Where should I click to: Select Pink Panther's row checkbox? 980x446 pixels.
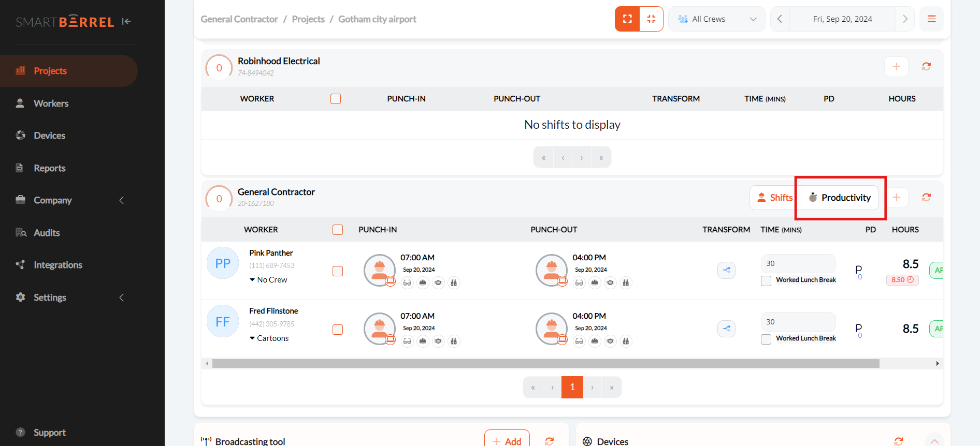338,271
